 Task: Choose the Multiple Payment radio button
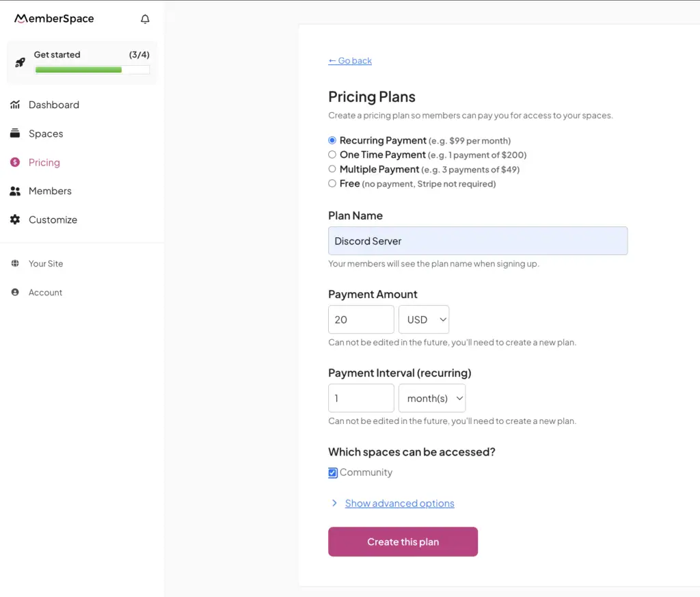(332, 169)
